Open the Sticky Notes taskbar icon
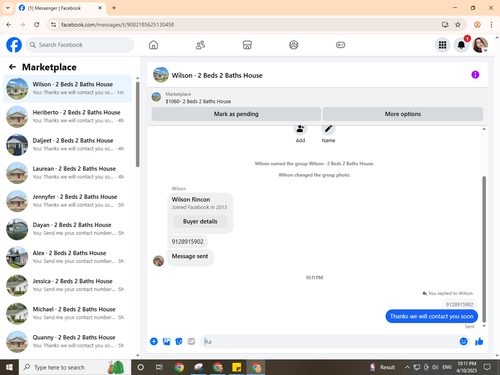Viewport: 500px width, 375px height. tap(237, 367)
